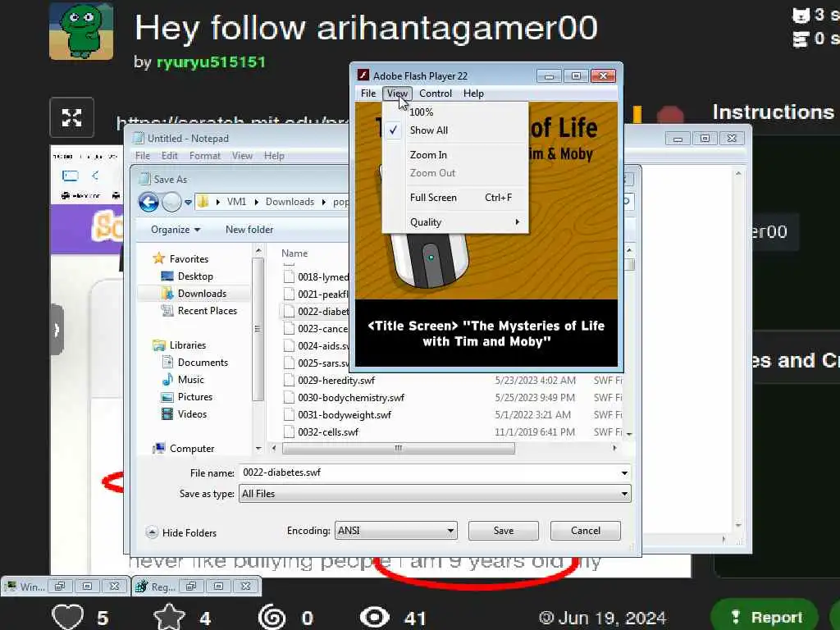
Task: Click the Scratch fullscreen expand icon
Action: tap(72, 117)
